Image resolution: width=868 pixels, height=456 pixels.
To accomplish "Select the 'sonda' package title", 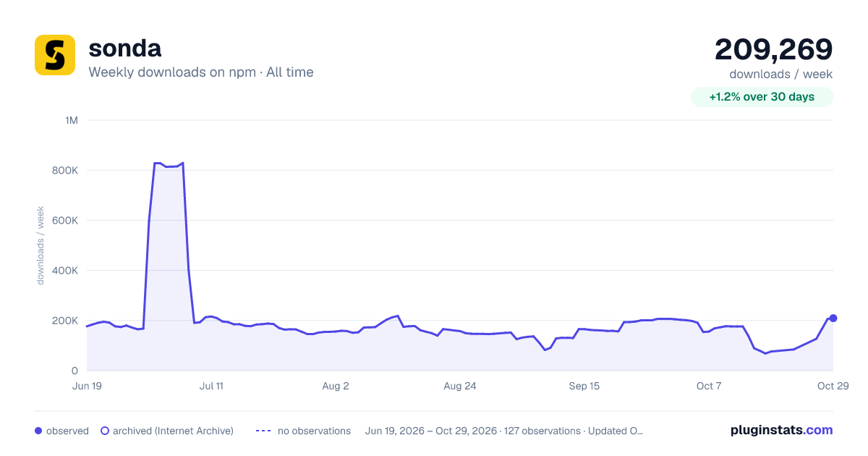I will [x=124, y=48].
